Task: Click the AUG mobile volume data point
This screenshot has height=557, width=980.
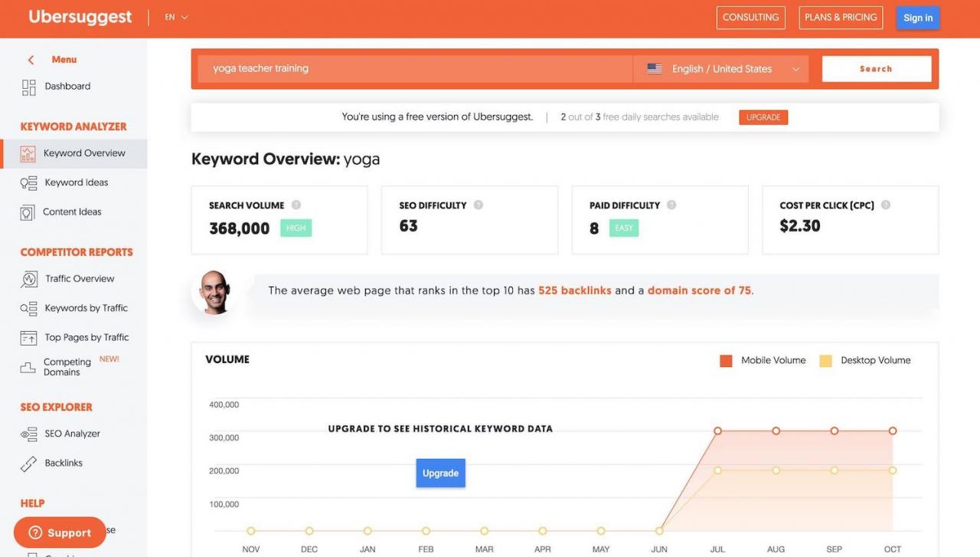Action: 776,431
